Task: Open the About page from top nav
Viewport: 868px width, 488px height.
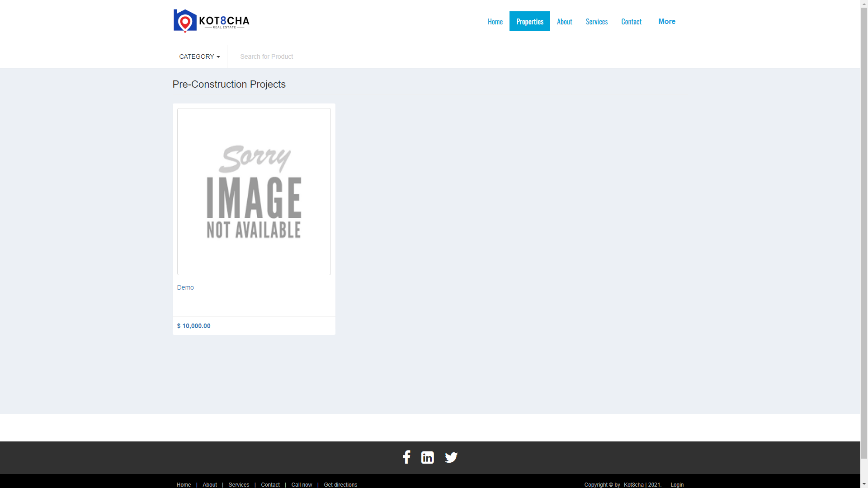Action: click(564, 21)
